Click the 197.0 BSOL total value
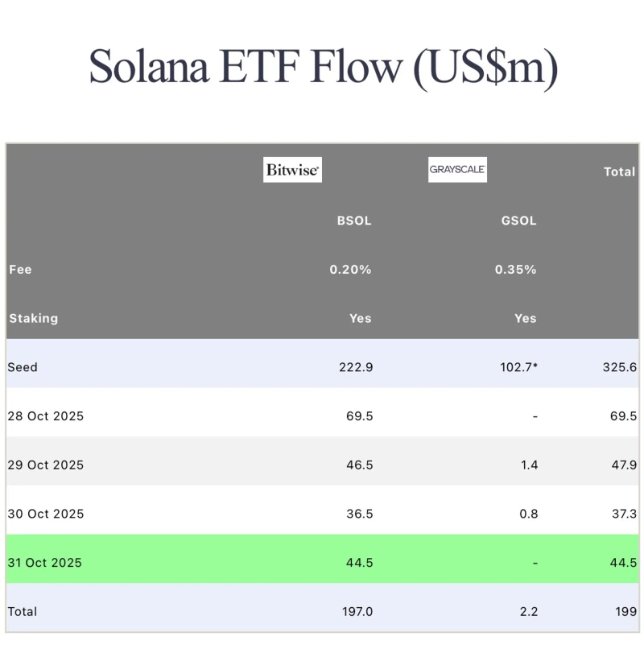This screenshot has width=644, height=657. point(357,612)
